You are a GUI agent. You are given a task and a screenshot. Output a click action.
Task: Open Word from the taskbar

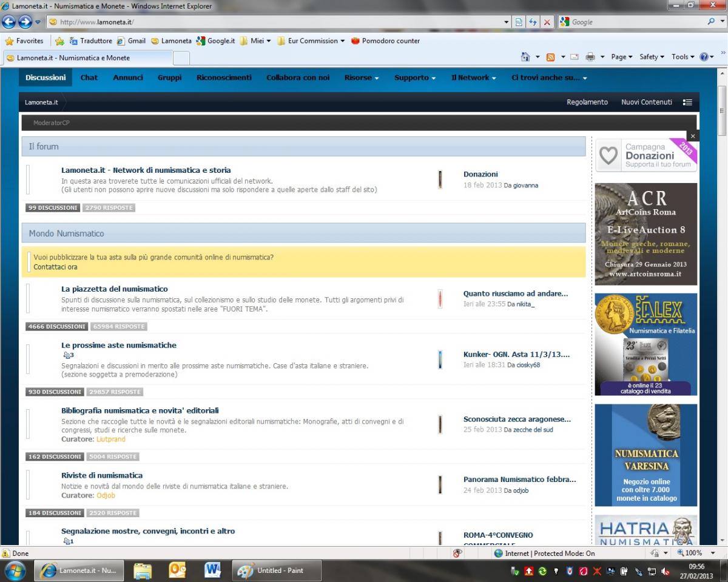pyautogui.click(x=212, y=570)
